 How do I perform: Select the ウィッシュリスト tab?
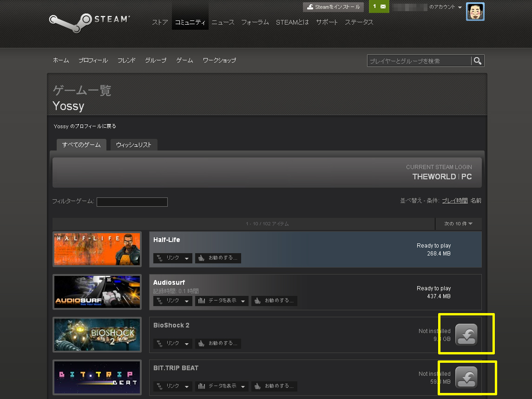134,145
